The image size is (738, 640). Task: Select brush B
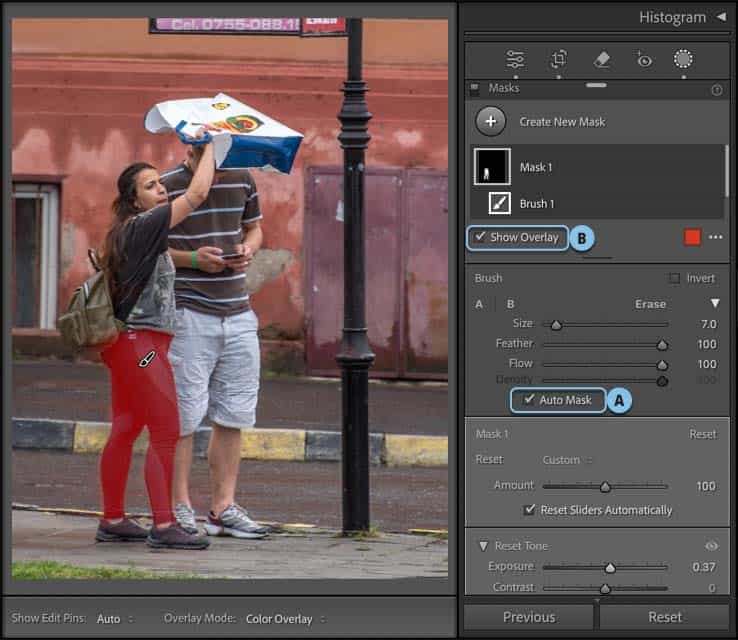pyautogui.click(x=510, y=304)
